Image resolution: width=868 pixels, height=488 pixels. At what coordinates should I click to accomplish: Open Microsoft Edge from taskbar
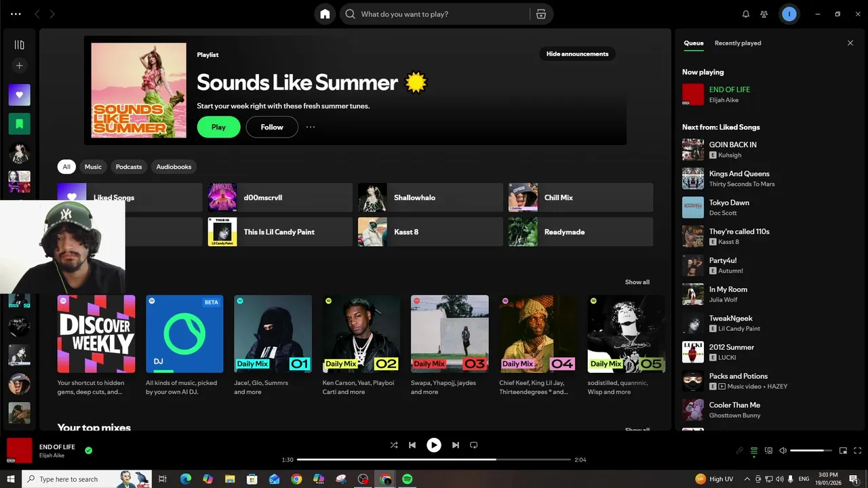pyautogui.click(x=185, y=479)
